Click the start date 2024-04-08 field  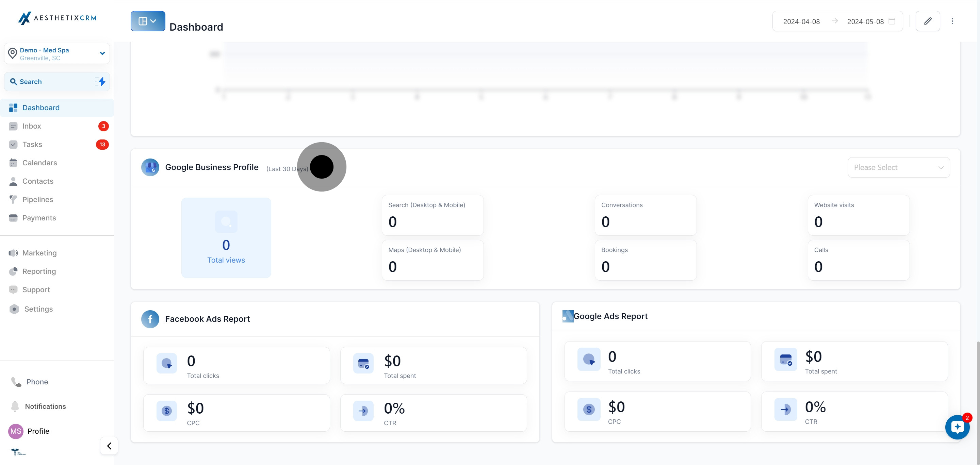pos(801,22)
